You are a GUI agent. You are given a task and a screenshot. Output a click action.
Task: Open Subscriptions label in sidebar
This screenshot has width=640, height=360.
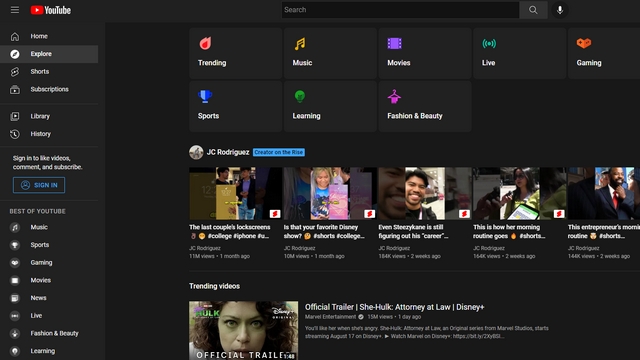(x=49, y=89)
